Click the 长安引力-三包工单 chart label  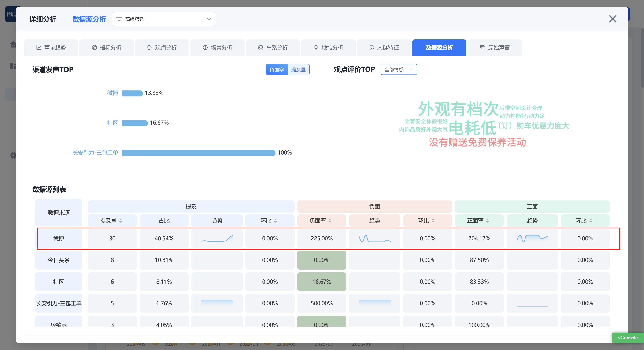(x=95, y=153)
